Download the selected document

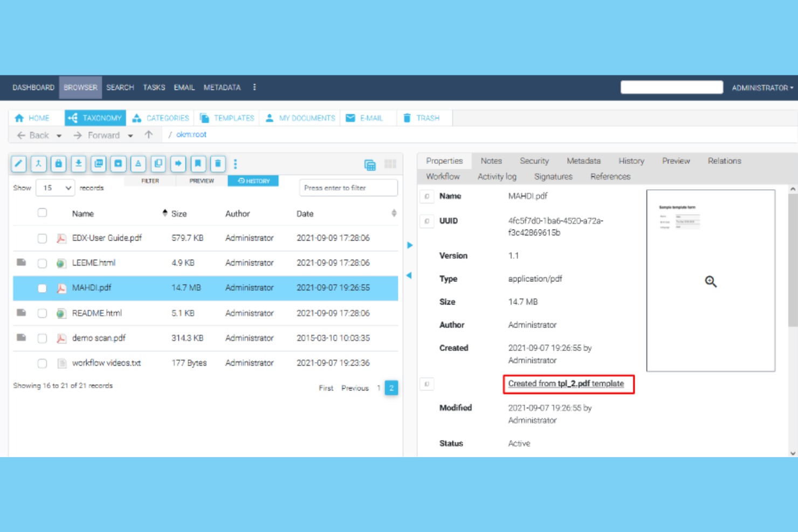[x=78, y=164]
